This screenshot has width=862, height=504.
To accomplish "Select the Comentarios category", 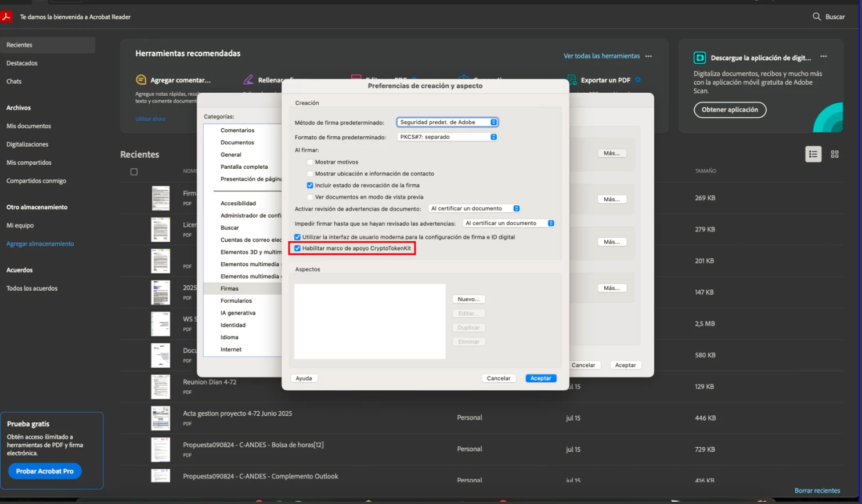I will point(237,130).
